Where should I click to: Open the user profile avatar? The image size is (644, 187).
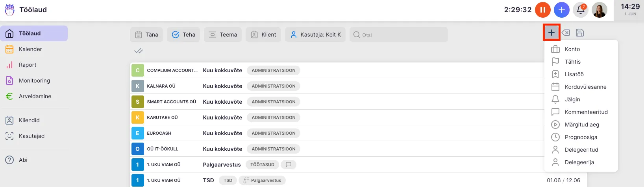599,10
